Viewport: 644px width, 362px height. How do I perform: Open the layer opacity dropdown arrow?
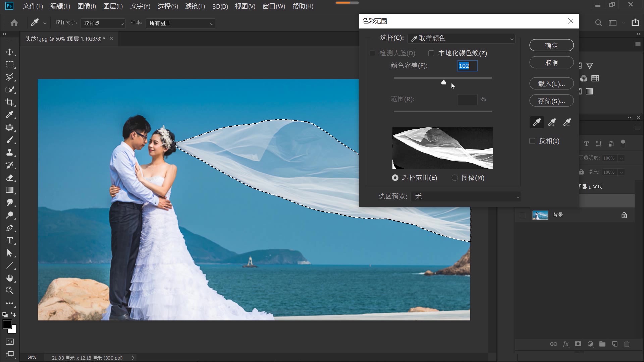(621, 158)
